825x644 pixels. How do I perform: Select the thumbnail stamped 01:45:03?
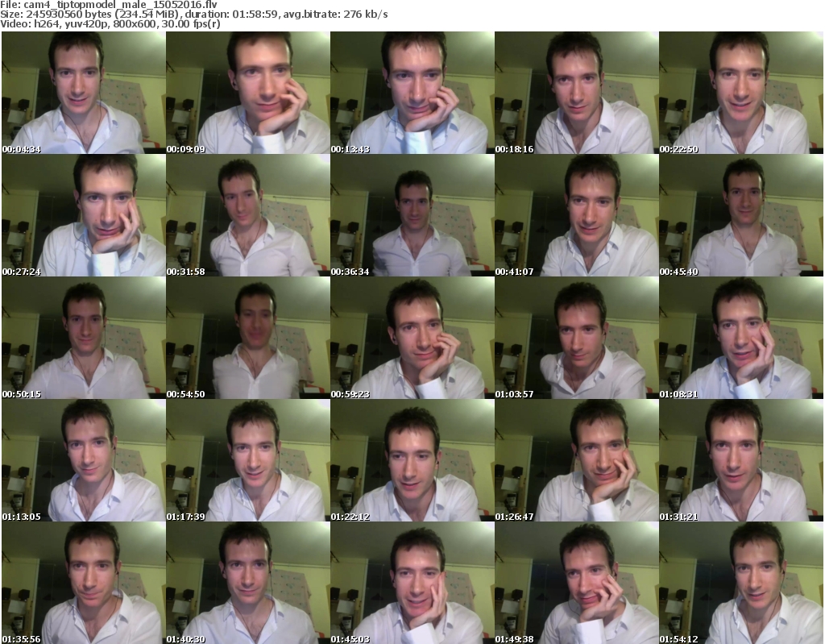[x=412, y=583]
